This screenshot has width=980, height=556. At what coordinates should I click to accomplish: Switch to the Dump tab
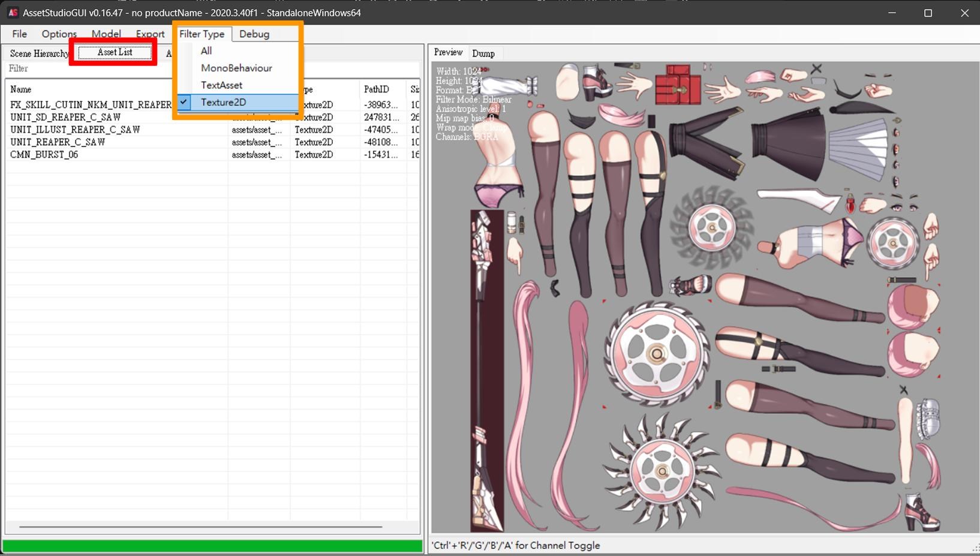483,53
